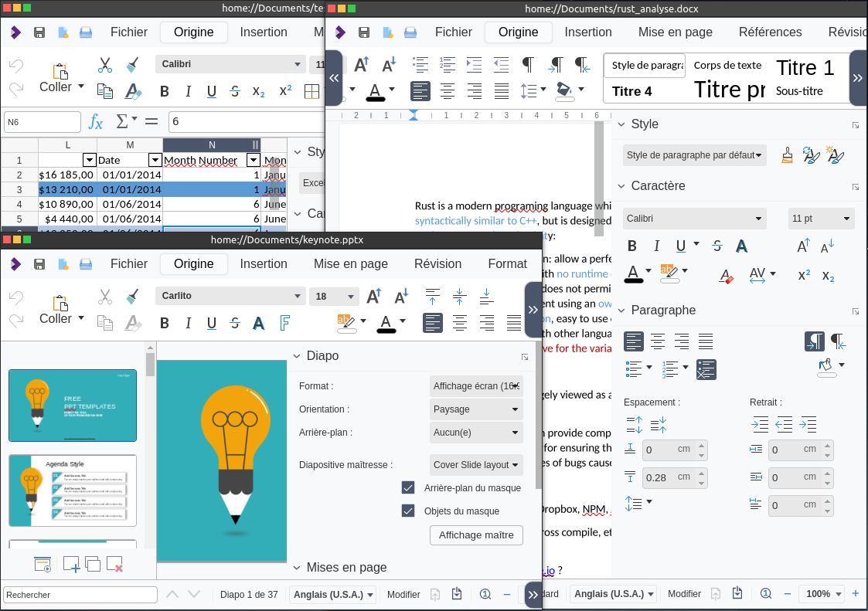Open Références tab in rust_analyse.docx window
The width and height of the screenshot is (868, 611).
770,32
